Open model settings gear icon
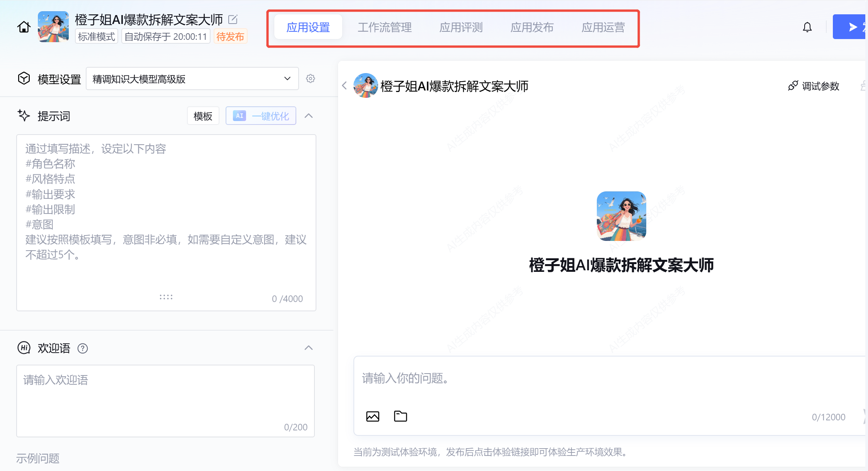This screenshot has width=868, height=471. (310, 78)
